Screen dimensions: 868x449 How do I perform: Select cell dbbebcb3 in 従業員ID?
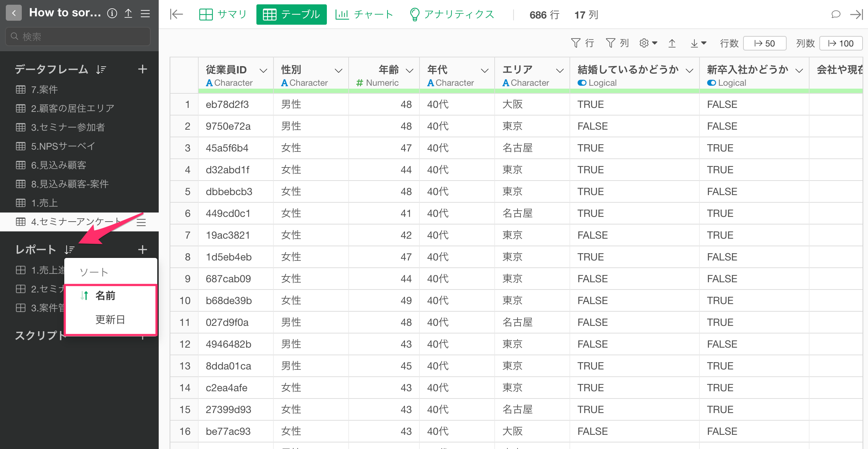point(236,192)
